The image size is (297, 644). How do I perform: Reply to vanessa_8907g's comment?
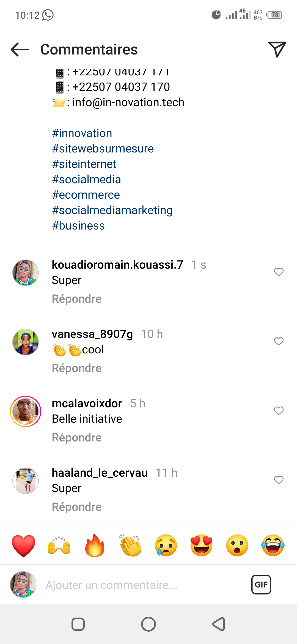tap(77, 368)
